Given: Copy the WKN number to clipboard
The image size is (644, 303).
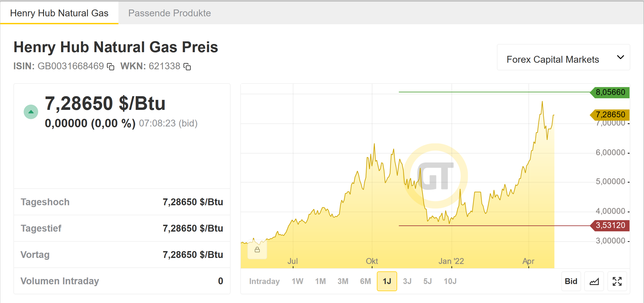Looking at the screenshot, I should click(187, 67).
